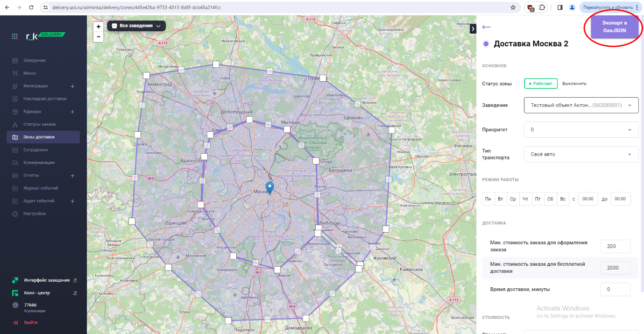The width and height of the screenshot is (644, 334).
Task: Bookmark page with the star icon
Action: [513, 7]
